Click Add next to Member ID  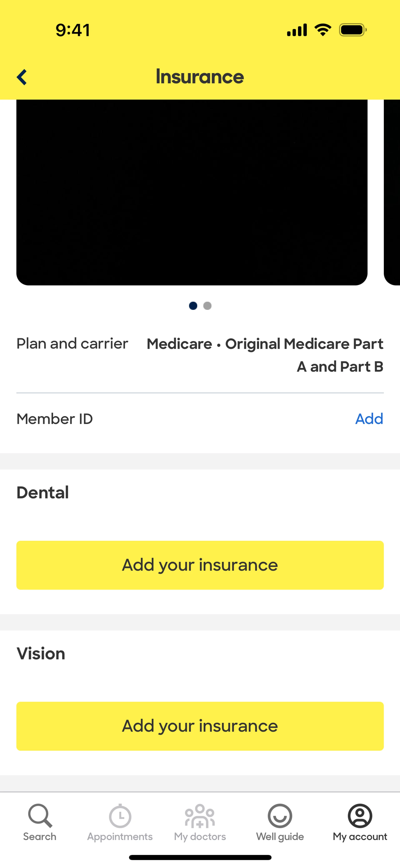point(369,419)
